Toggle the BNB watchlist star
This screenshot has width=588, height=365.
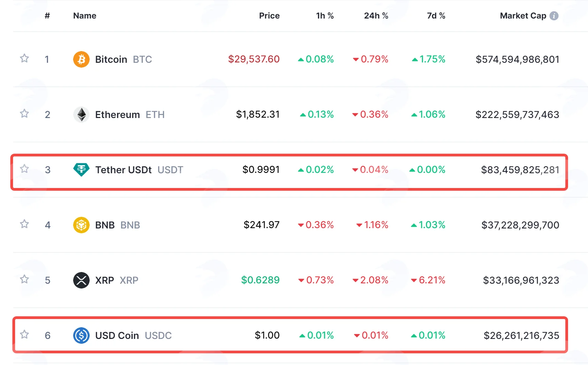24,224
